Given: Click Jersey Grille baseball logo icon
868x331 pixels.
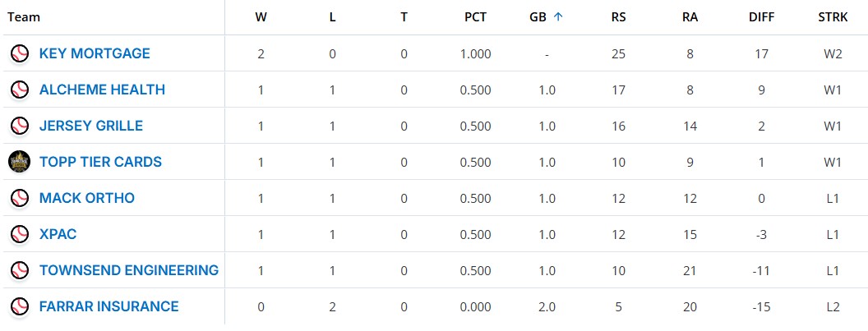Looking at the screenshot, I should tap(19, 126).
